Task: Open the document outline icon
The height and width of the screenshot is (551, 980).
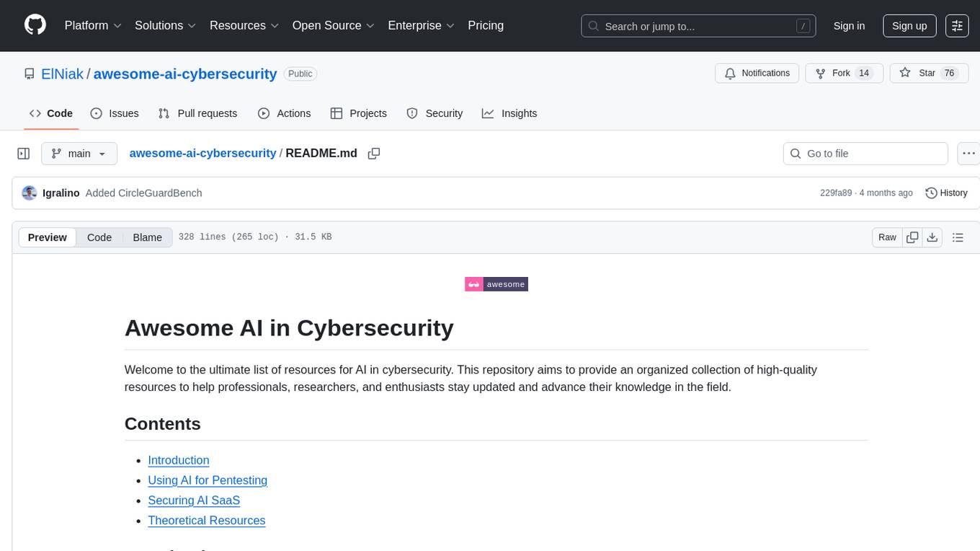Action: (958, 237)
